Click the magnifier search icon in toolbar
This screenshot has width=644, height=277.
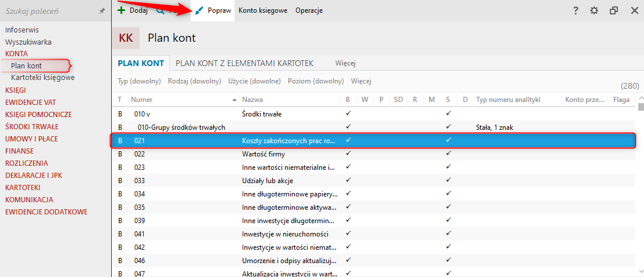pos(159,10)
